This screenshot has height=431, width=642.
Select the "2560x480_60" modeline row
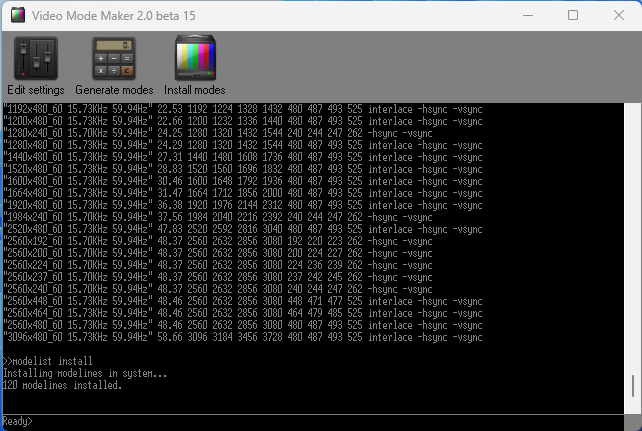tap(243, 325)
